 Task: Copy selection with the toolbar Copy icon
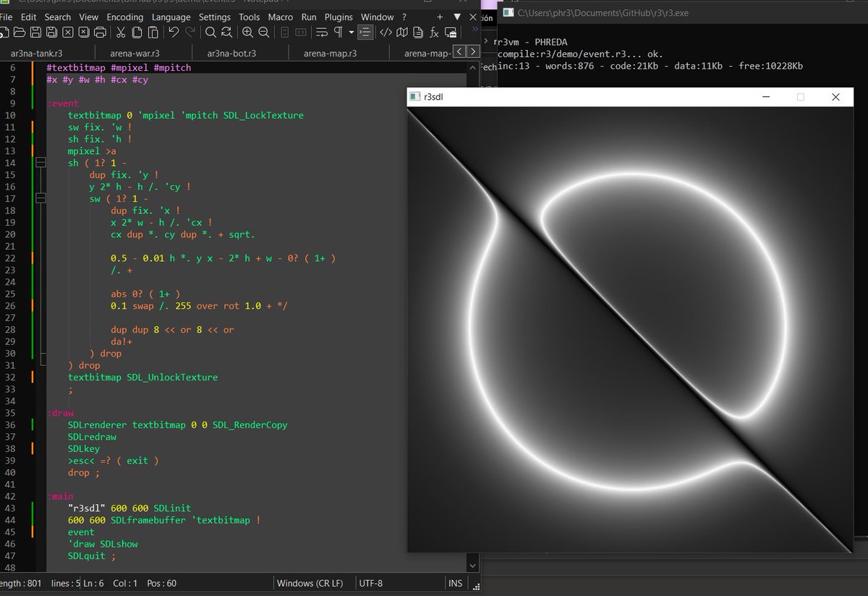pos(137,33)
